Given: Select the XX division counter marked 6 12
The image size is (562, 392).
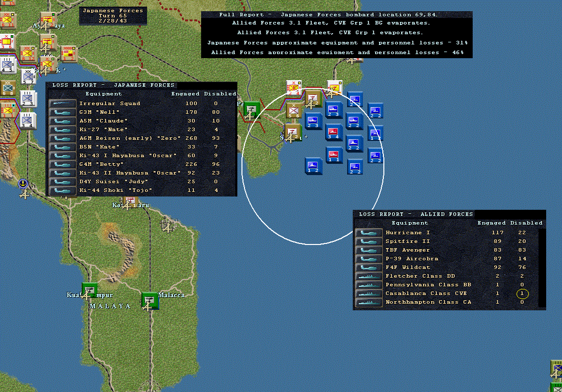Looking at the screenshot, I should (28, 54).
